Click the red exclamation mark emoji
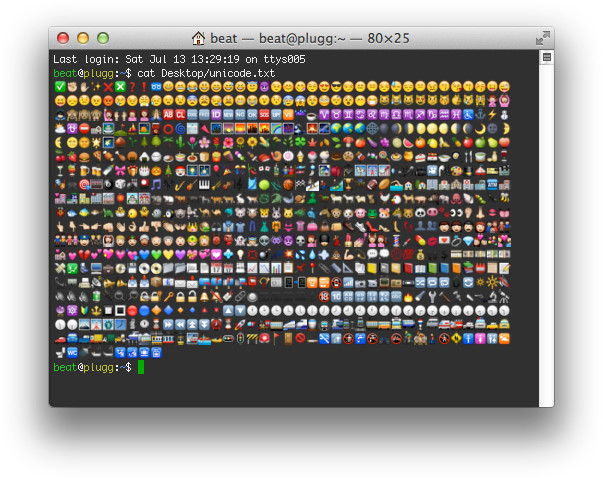Image resolution: width=603 pixels, height=478 pixels. pyautogui.click(x=144, y=87)
